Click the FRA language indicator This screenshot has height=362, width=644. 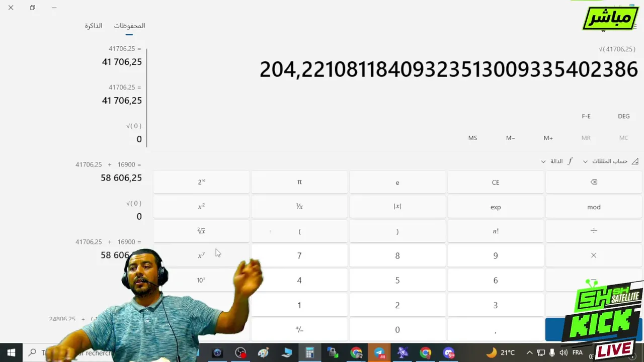[577, 353]
